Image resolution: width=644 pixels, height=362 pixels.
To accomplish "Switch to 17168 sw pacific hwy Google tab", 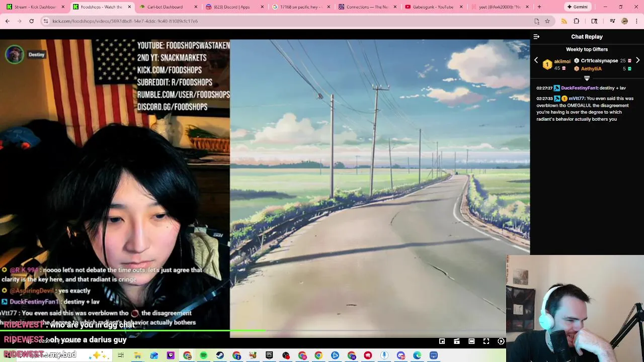I will click(x=301, y=7).
